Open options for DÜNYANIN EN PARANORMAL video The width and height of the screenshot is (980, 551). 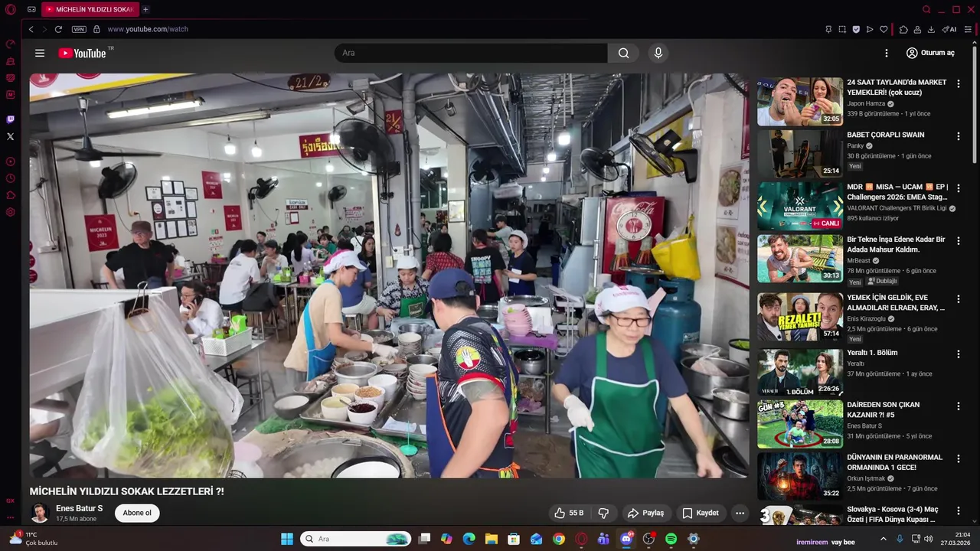coord(958,459)
